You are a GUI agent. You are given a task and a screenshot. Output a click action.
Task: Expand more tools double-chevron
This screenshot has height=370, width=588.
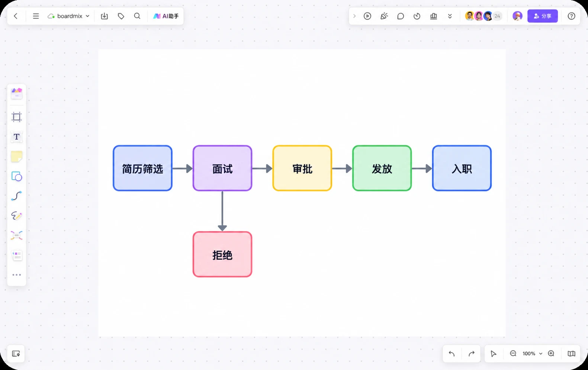tap(450, 16)
